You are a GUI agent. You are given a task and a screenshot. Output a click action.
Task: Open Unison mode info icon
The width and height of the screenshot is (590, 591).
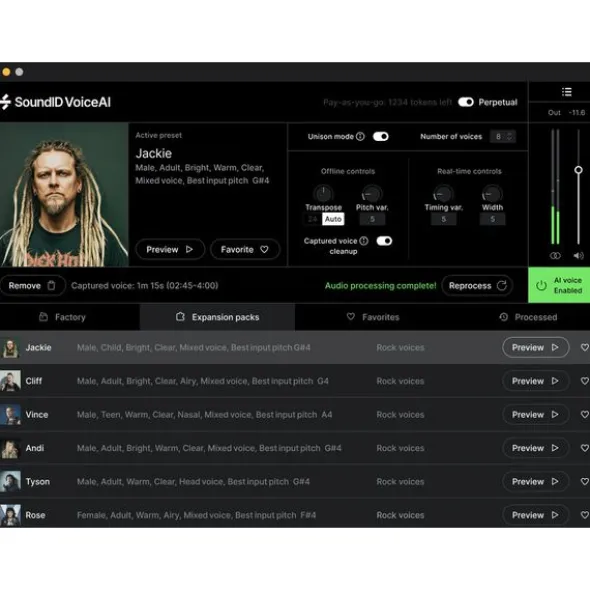click(x=360, y=136)
